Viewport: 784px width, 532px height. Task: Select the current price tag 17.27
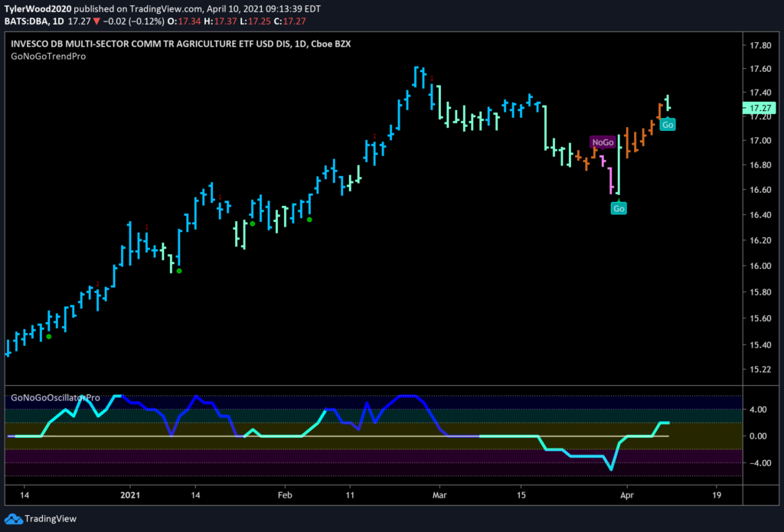758,107
